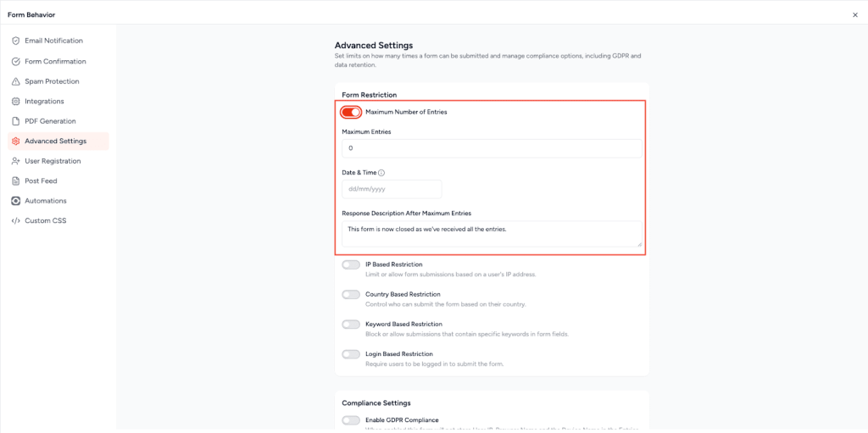Toggle Login Based Restriction on
868x433 pixels.
pos(351,354)
